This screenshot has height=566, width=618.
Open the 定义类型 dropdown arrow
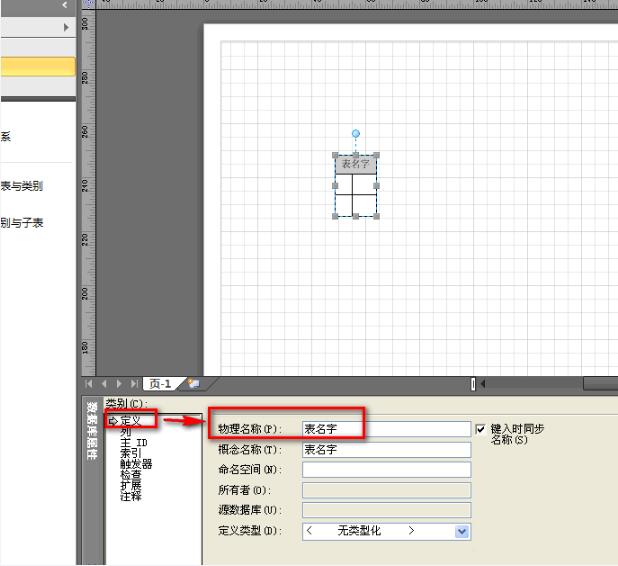click(x=462, y=531)
